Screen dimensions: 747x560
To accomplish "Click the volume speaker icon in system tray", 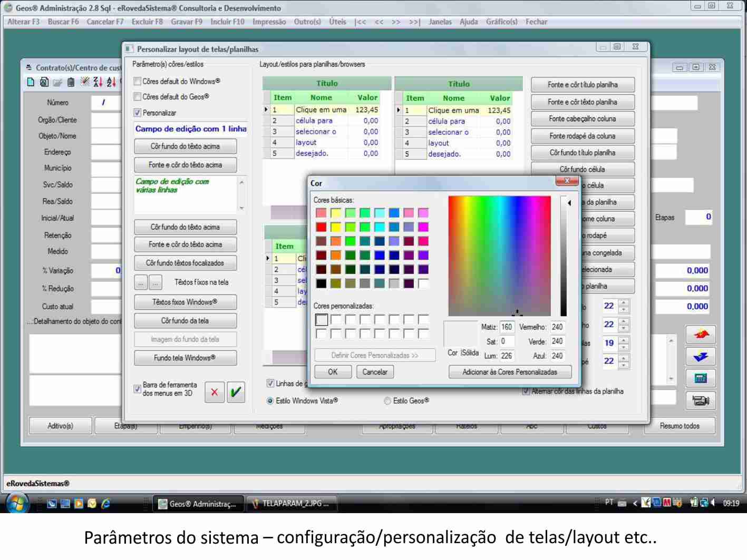I will [713, 503].
